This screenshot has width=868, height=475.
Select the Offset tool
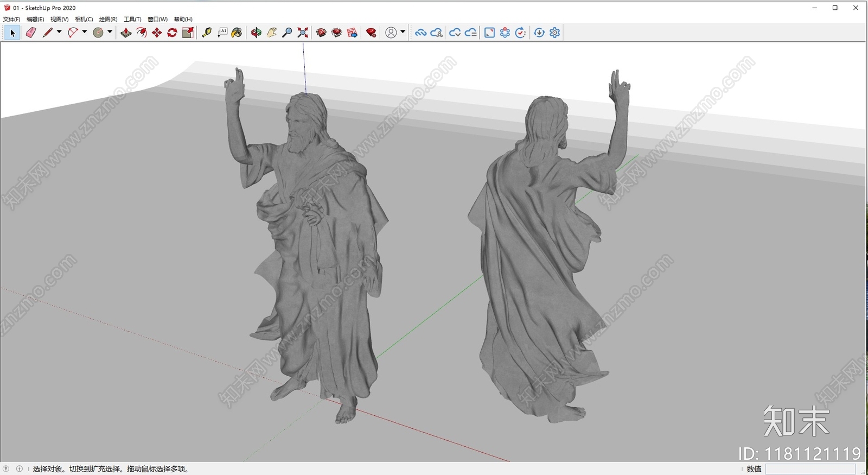[142, 33]
